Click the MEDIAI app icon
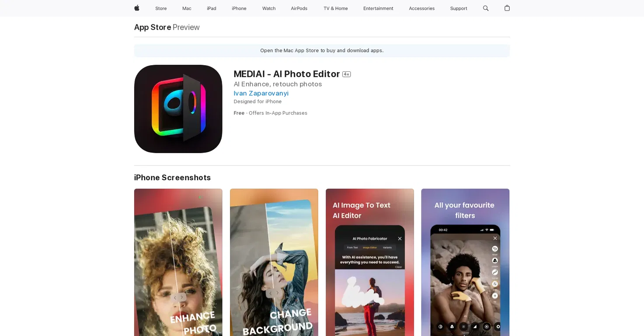 pyautogui.click(x=178, y=109)
